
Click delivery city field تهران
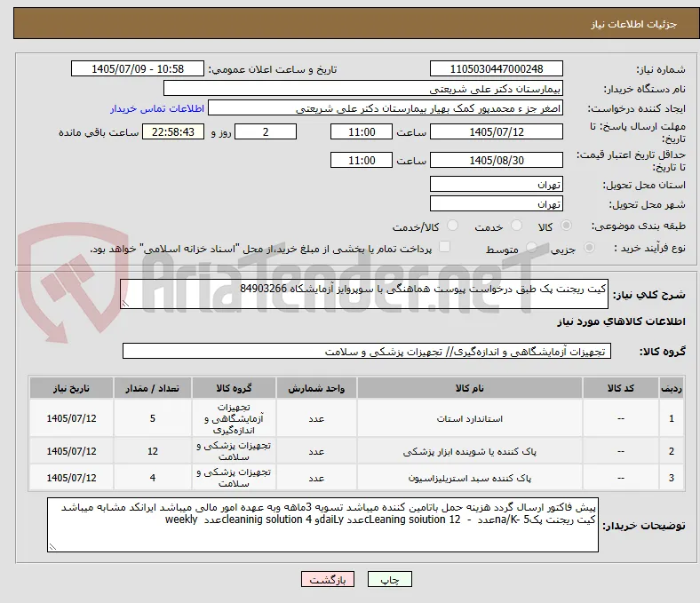coord(497,203)
